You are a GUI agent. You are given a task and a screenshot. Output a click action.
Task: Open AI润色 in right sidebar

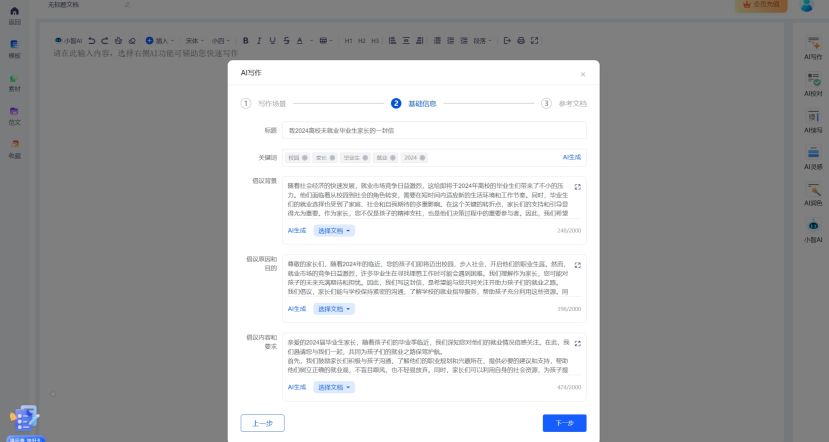pyautogui.click(x=813, y=195)
